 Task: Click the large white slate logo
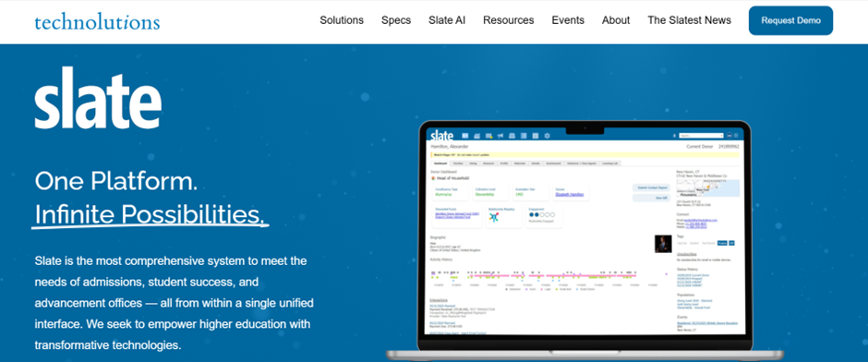click(98, 98)
